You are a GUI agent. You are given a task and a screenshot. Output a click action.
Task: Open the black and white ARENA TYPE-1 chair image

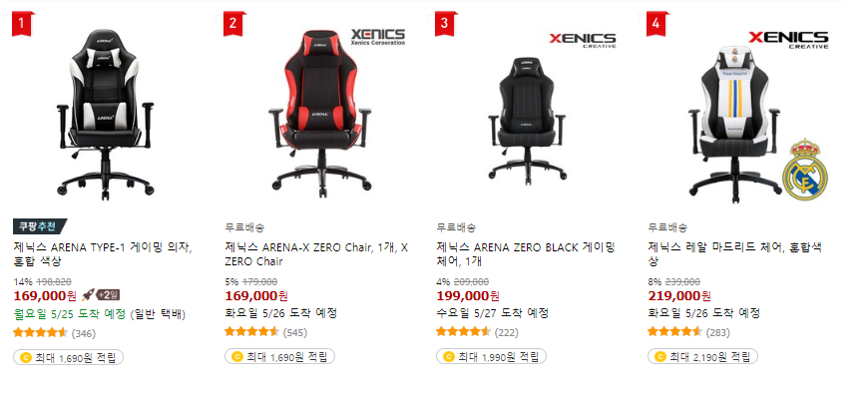106,113
